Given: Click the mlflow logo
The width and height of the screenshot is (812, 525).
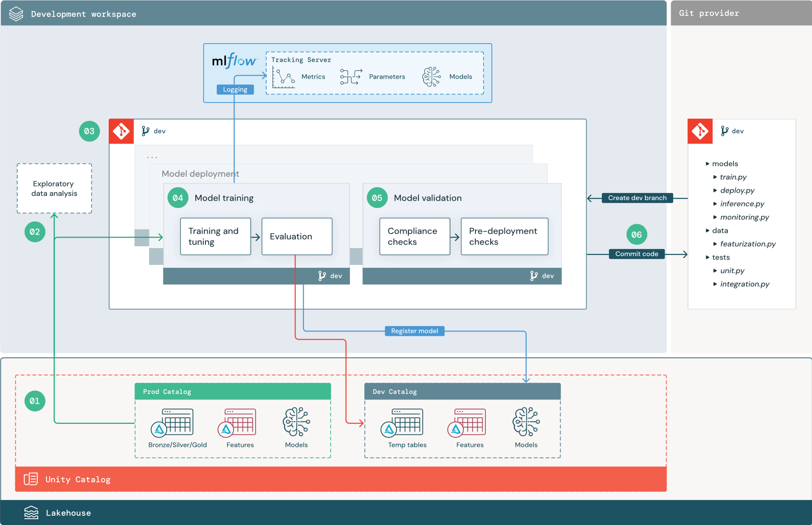Looking at the screenshot, I should 234,61.
